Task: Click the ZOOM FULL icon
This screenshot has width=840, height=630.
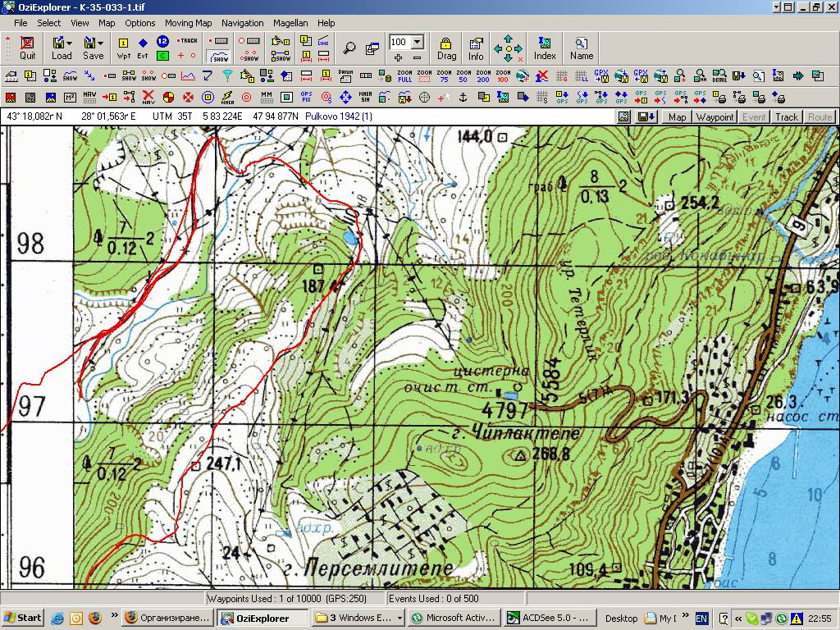Action: point(404,76)
